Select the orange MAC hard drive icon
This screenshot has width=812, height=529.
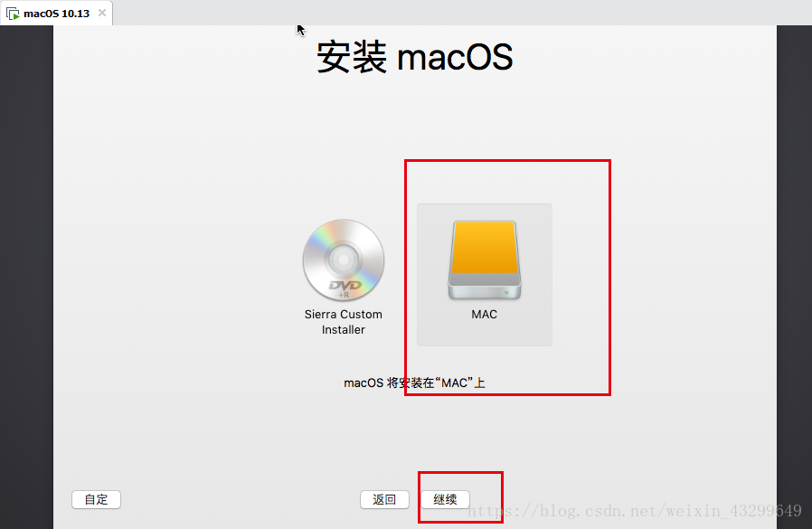(485, 260)
